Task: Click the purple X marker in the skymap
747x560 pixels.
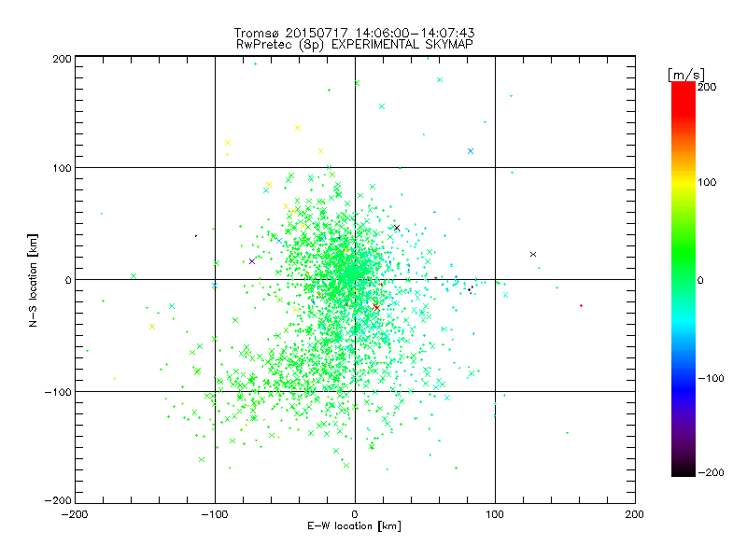Action: (252, 261)
